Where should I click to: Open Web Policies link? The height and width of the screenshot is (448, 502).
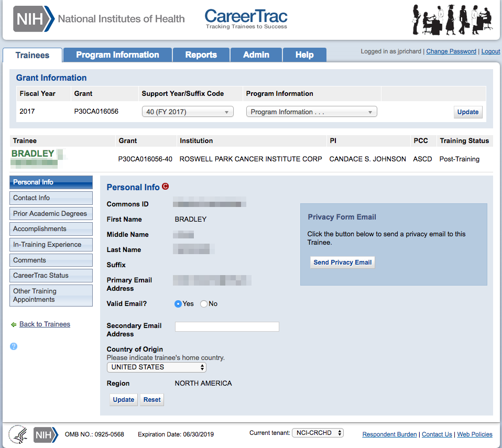tap(474, 434)
